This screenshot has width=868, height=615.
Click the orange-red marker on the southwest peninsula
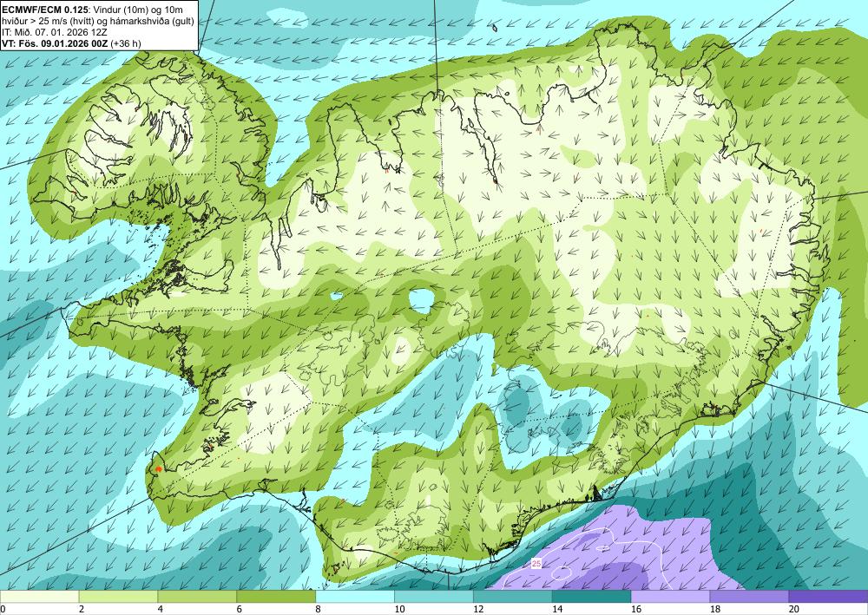pos(158,469)
